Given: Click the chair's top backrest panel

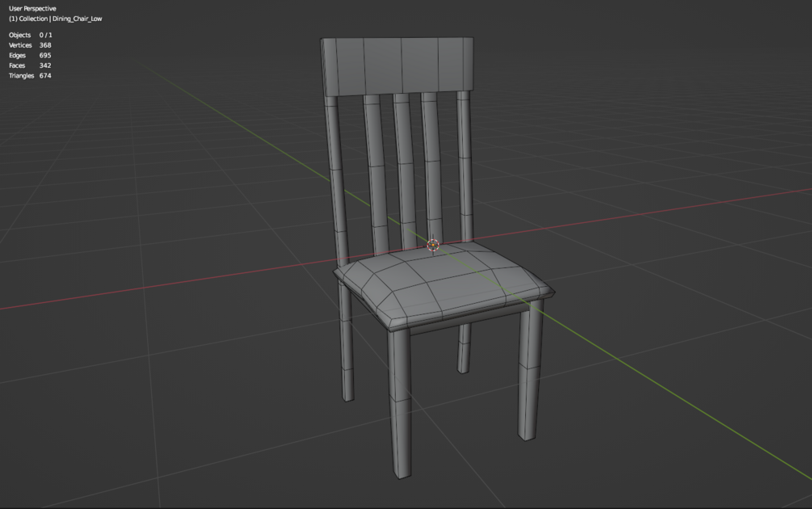Looking at the screenshot, I should [398, 66].
